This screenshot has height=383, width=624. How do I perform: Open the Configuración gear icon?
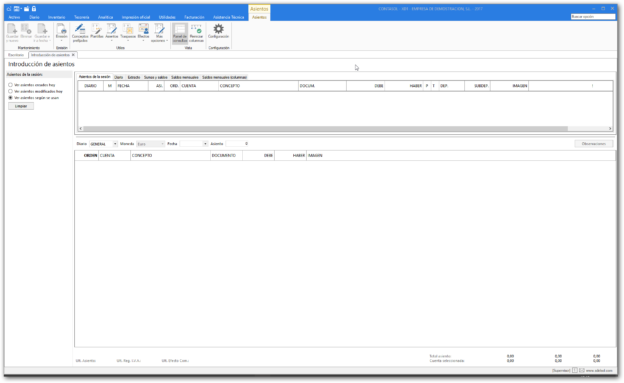tap(218, 31)
